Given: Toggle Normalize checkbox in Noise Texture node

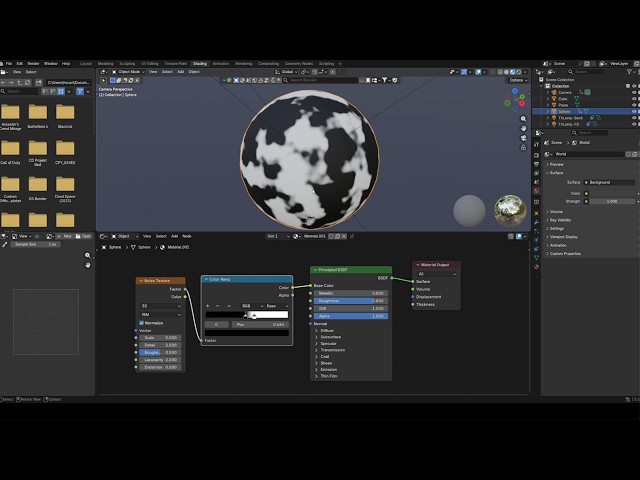Looking at the screenshot, I should pos(142,323).
